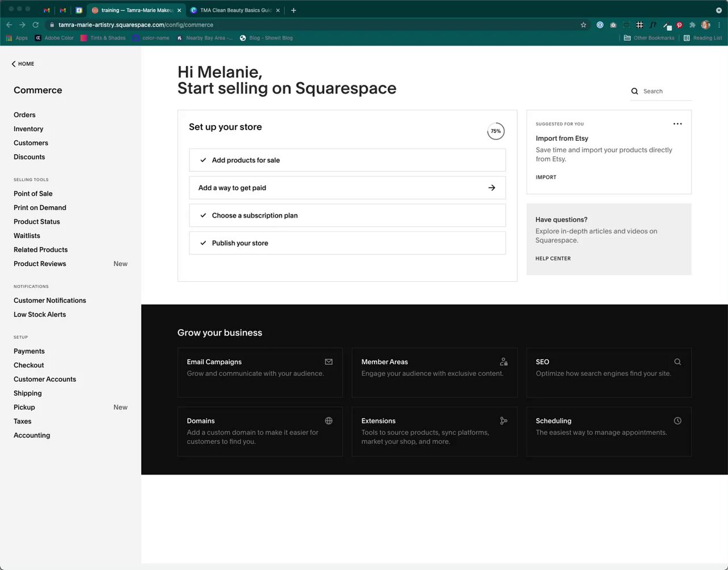The width and height of the screenshot is (728, 570).
Task: Reload the page with the refresh icon
Action: [35, 25]
